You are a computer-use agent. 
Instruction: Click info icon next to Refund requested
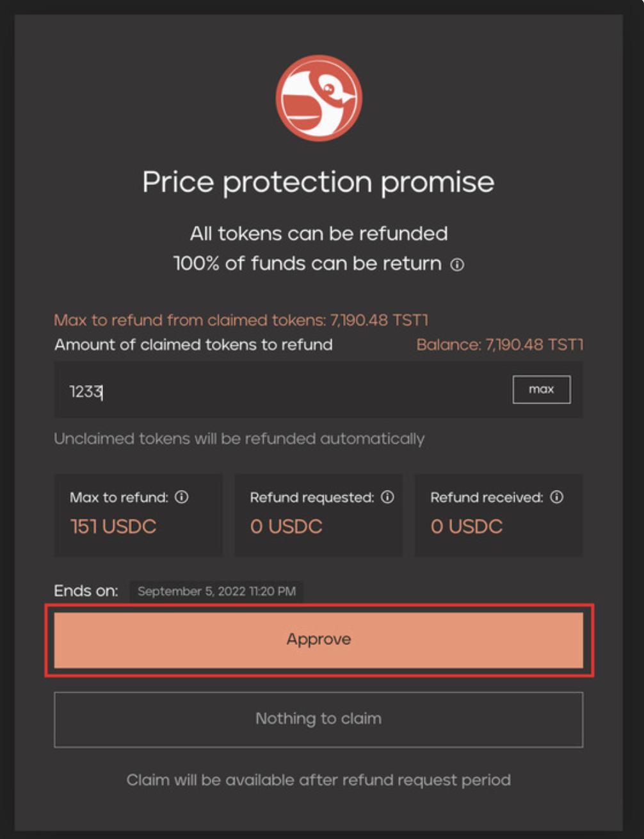tap(387, 497)
